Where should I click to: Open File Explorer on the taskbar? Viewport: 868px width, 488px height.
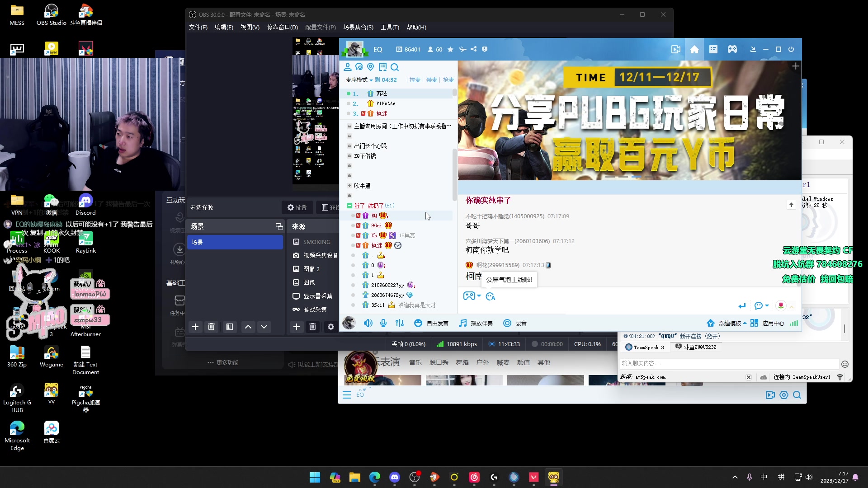355,477
